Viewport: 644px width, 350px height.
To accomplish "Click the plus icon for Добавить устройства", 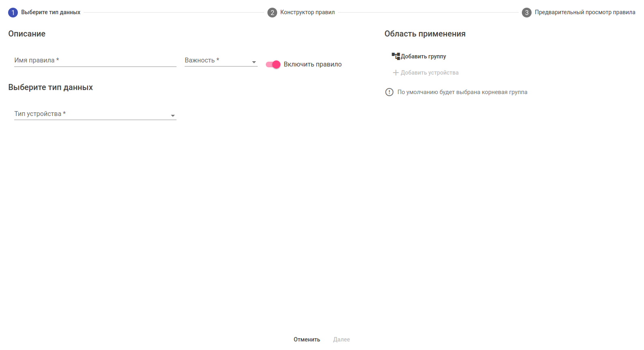I will click(396, 73).
